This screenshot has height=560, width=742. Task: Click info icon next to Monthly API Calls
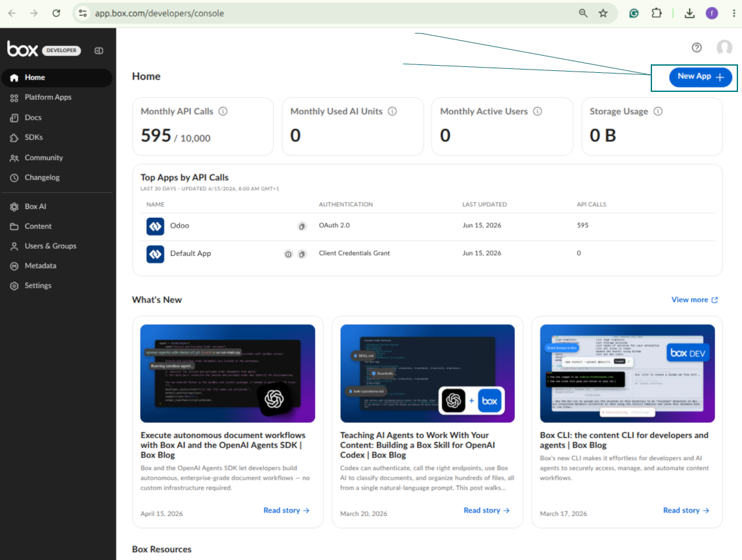[x=223, y=111]
